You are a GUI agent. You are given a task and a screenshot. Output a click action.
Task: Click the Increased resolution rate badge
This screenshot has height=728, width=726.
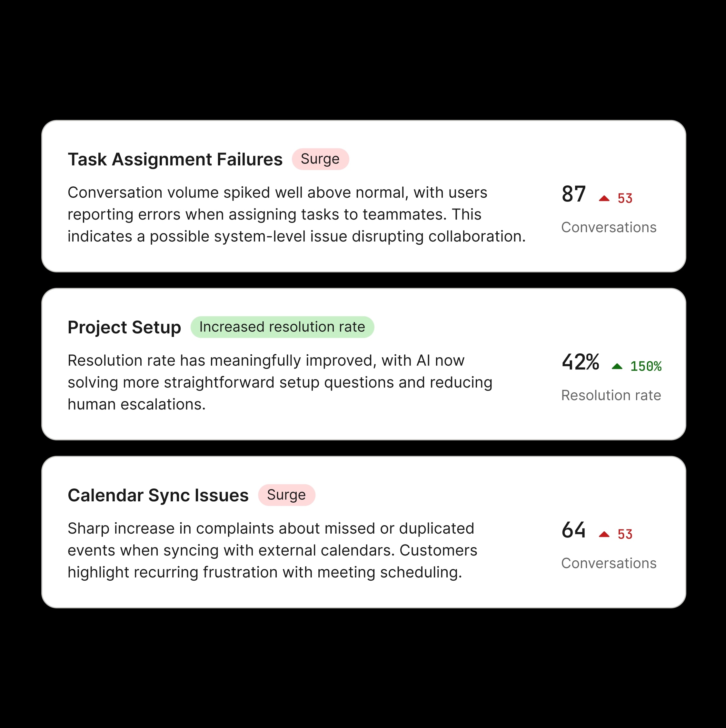tap(282, 327)
